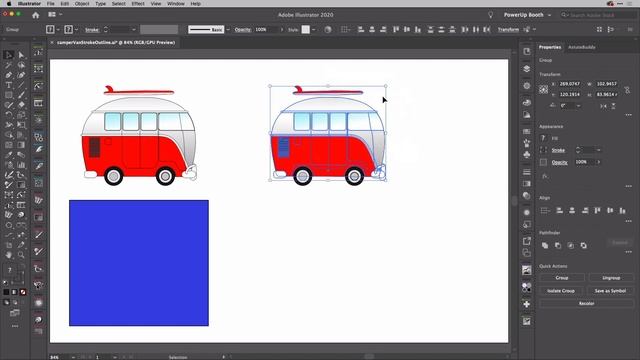Click the W width field in Transform
This screenshot has height=360, width=640.
(x=607, y=84)
